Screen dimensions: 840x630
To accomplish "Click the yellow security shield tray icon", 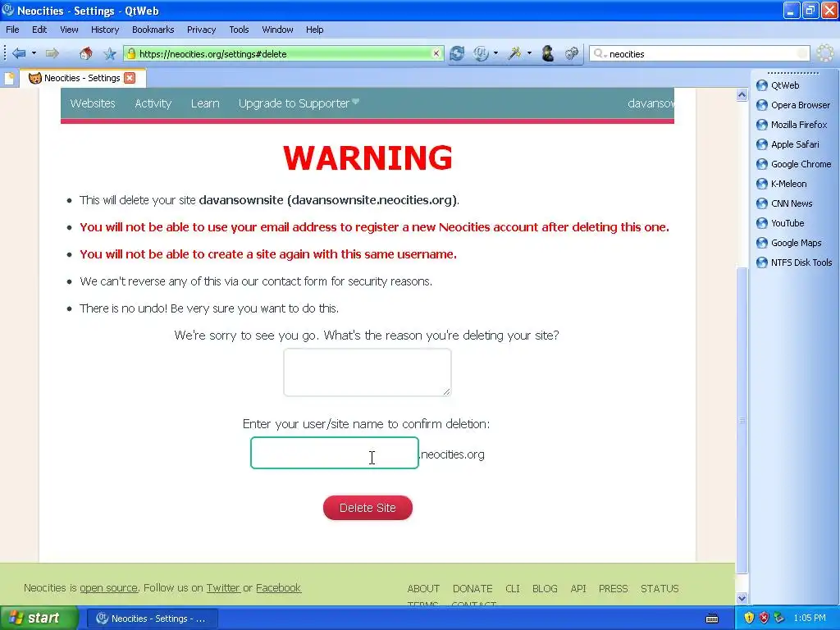I will [749, 618].
